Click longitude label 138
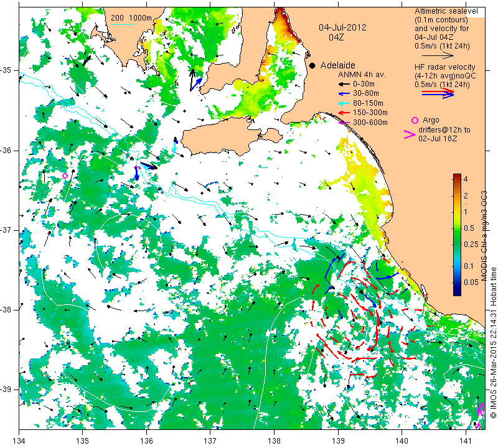The image size is (498, 448). 274,441
